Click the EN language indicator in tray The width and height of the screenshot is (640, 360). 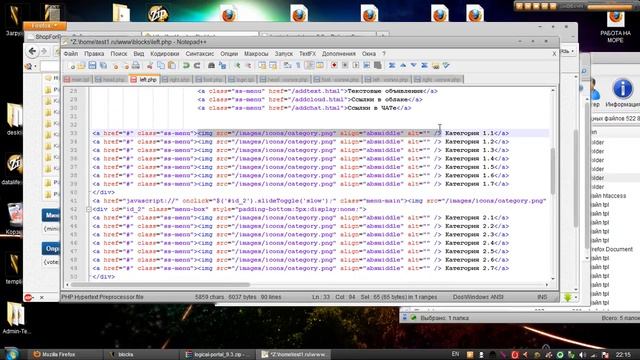[x=456, y=354]
